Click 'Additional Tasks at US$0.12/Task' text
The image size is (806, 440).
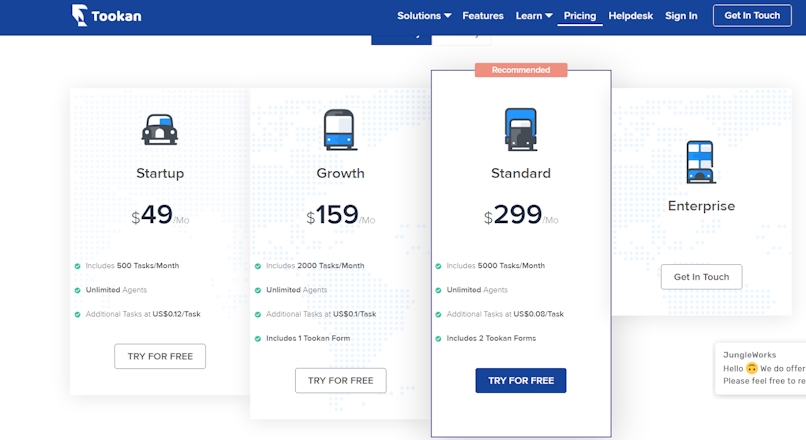pyautogui.click(x=143, y=314)
